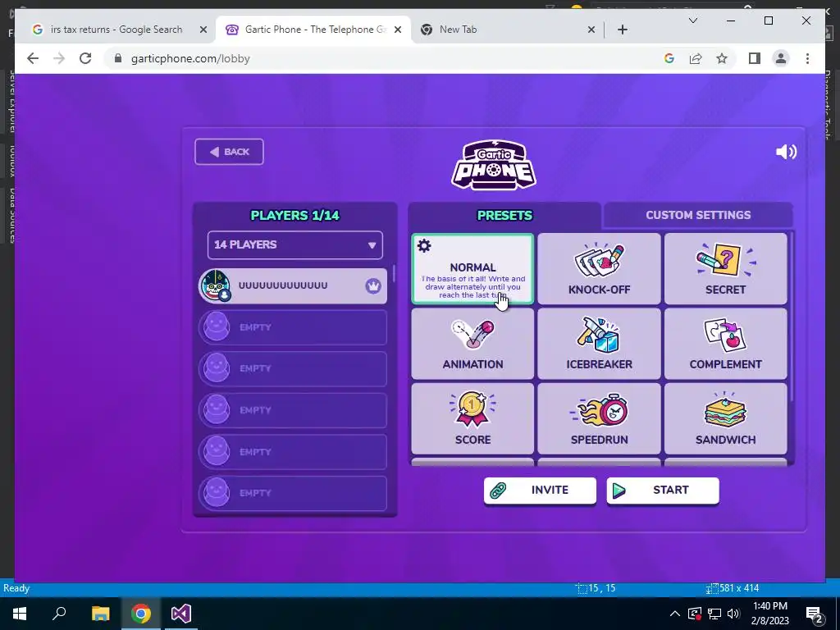View site info via padlock icon
This screenshot has width=840, height=630.
118,58
